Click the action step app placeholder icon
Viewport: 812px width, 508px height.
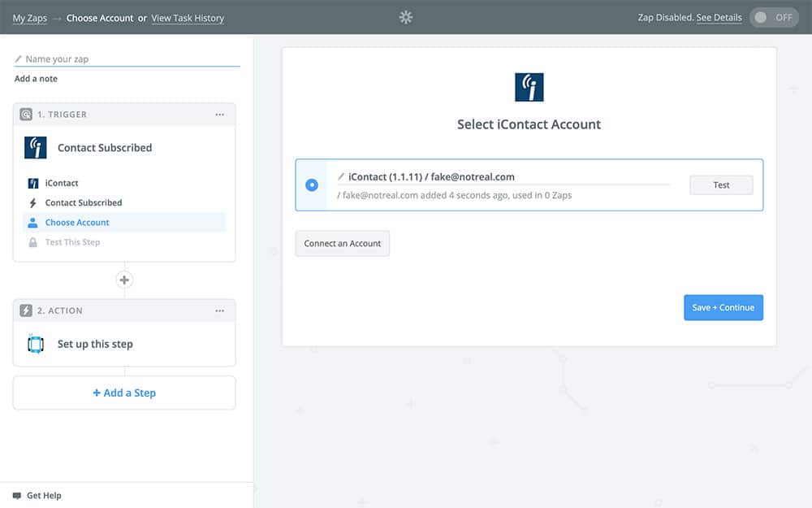tap(36, 344)
